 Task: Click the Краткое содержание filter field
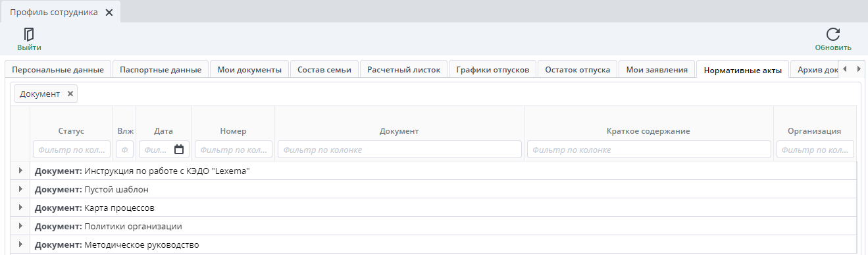click(649, 150)
